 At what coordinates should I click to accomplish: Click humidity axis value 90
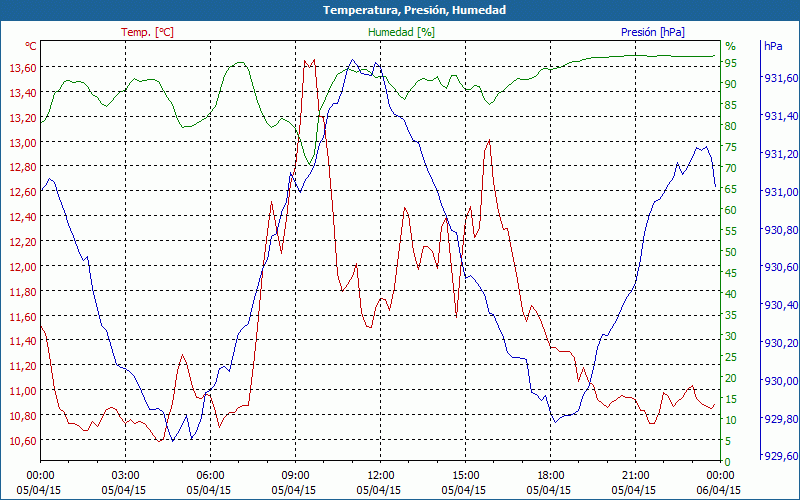pos(731,84)
